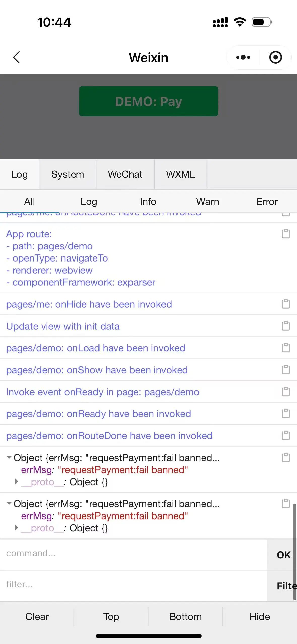Switch to the System tab
Image resolution: width=297 pixels, height=644 pixels.
click(x=68, y=174)
